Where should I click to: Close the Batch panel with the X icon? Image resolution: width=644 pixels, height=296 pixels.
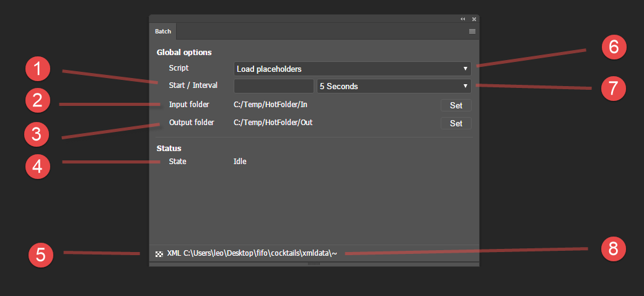pyautogui.click(x=474, y=19)
